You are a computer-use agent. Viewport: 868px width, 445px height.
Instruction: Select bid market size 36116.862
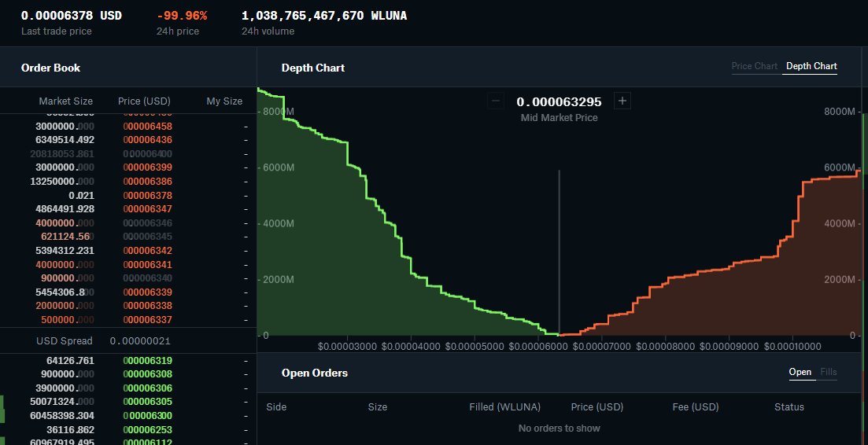pos(70,429)
